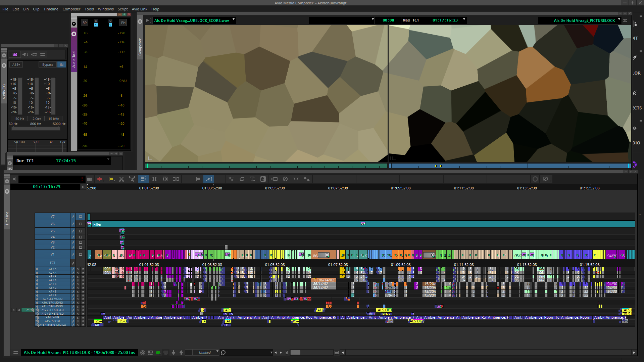The height and width of the screenshot is (362, 644).
Task: Click the Title tool T icon
Action: tap(252, 179)
